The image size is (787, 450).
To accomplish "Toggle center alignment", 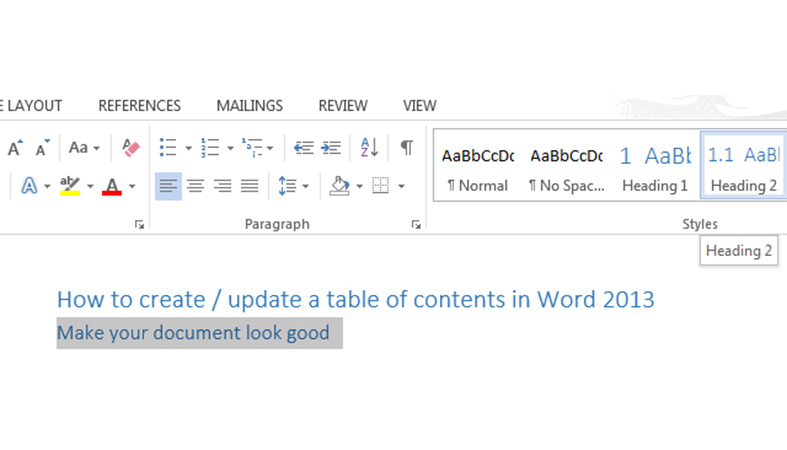I will point(195,186).
